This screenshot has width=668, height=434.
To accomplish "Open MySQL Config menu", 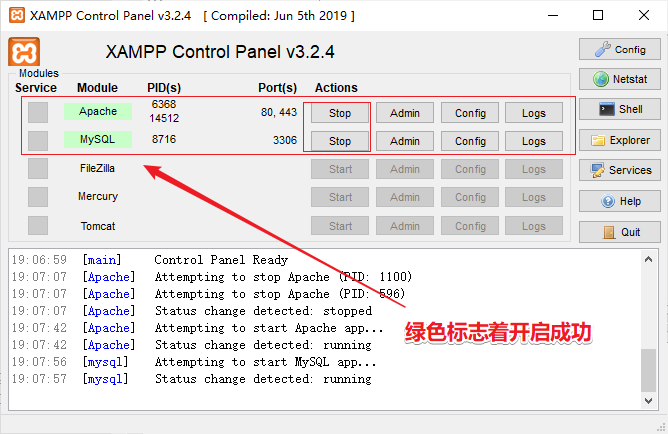I will (x=470, y=141).
